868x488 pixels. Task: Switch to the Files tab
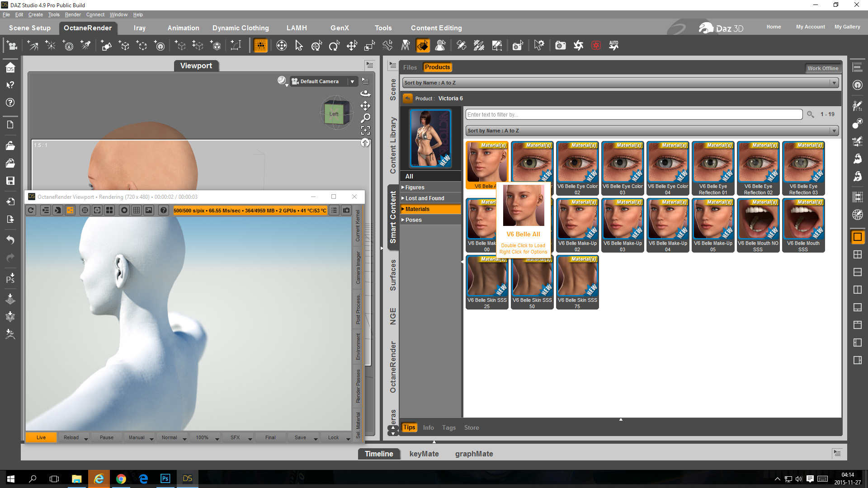pos(410,67)
